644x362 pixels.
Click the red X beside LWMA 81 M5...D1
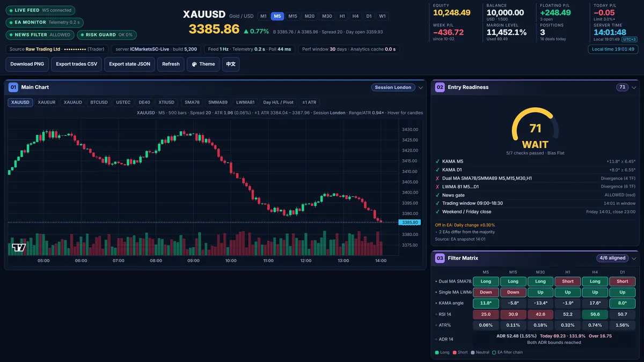(x=437, y=187)
